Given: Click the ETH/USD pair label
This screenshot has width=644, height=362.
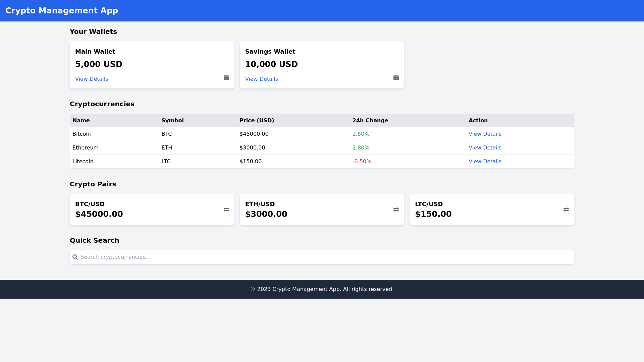Looking at the screenshot, I should click(260, 204).
